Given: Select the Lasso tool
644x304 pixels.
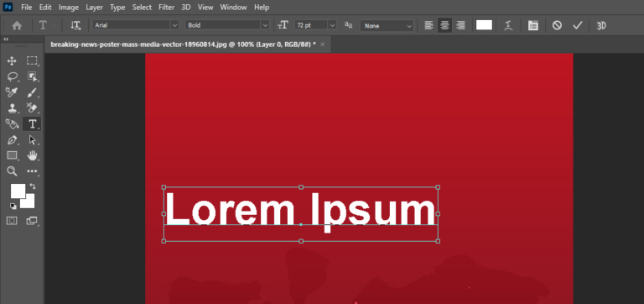Looking at the screenshot, I should (x=12, y=76).
